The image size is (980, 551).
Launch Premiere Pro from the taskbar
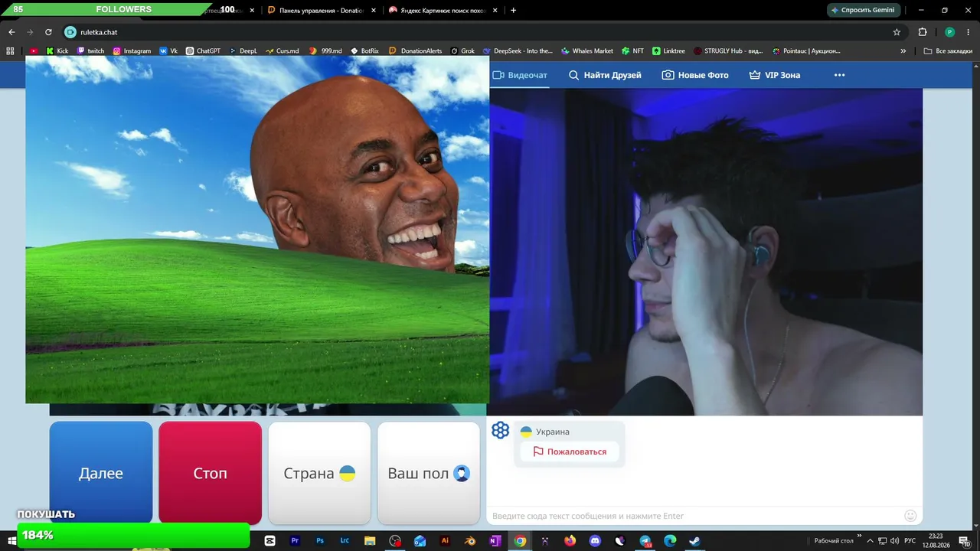[295, 541]
